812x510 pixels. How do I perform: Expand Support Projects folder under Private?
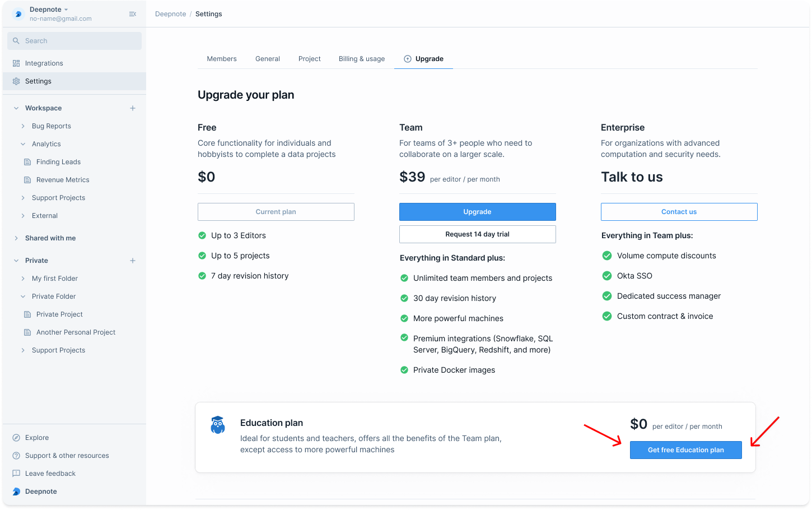coord(23,350)
